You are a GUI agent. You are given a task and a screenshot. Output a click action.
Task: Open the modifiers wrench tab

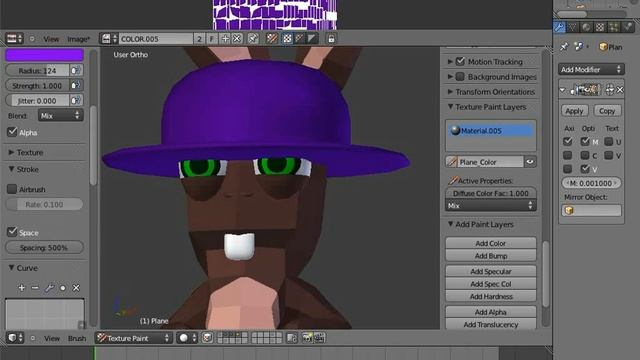tap(559, 27)
